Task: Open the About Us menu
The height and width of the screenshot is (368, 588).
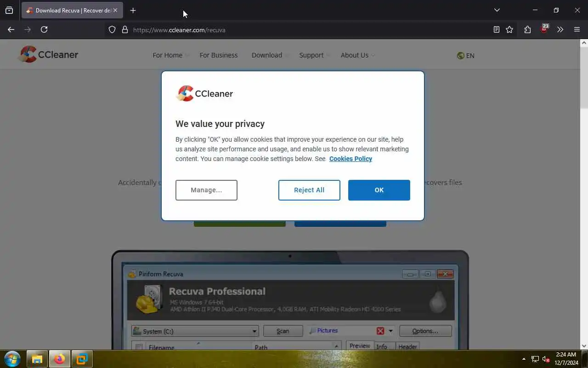Action: pyautogui.click(x=357, y=55)
